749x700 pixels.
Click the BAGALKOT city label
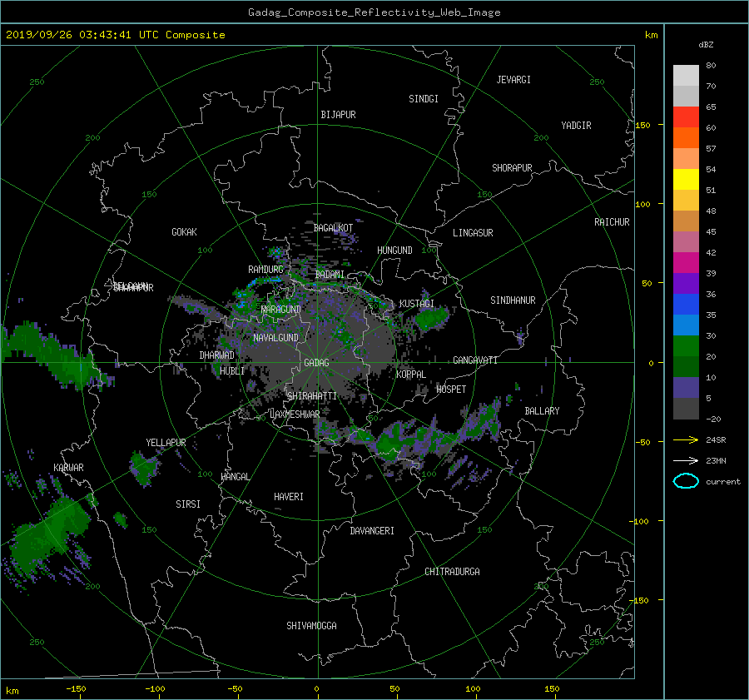point(333,228)
